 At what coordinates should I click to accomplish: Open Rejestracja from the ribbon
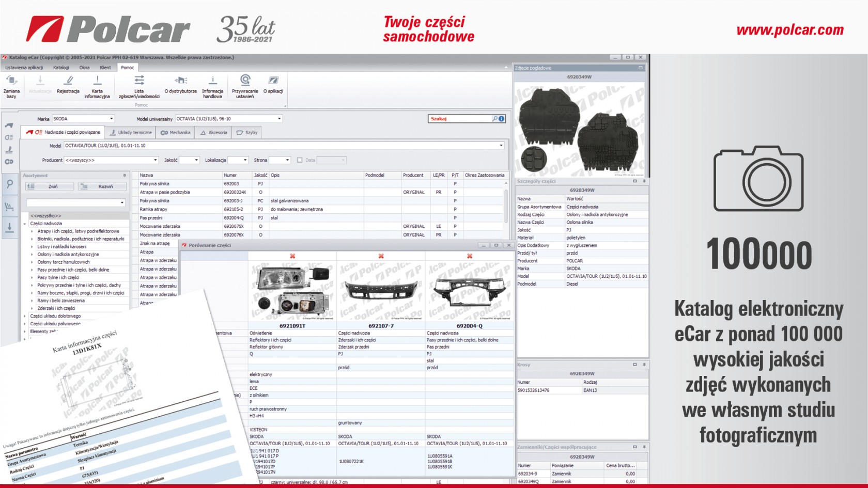(x=68, y=81)
